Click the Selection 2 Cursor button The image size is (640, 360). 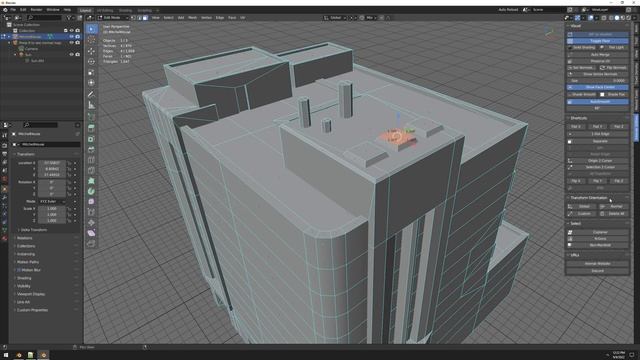coord(598,167)
